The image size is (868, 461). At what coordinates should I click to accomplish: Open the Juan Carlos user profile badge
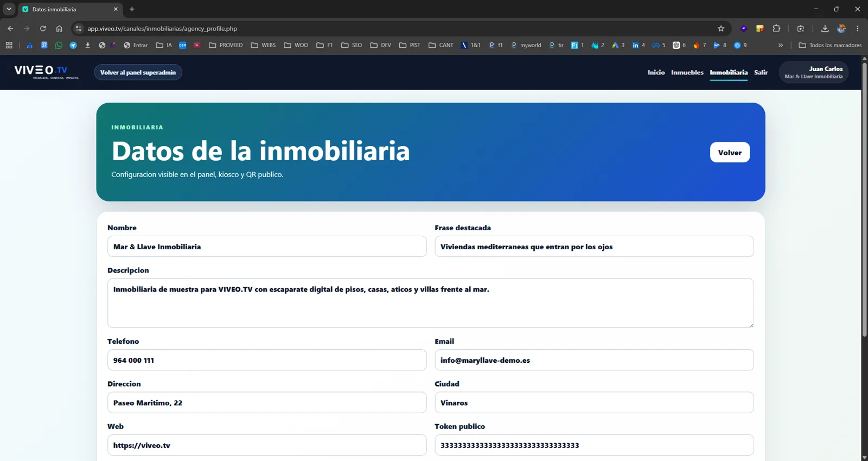[813, 72]
